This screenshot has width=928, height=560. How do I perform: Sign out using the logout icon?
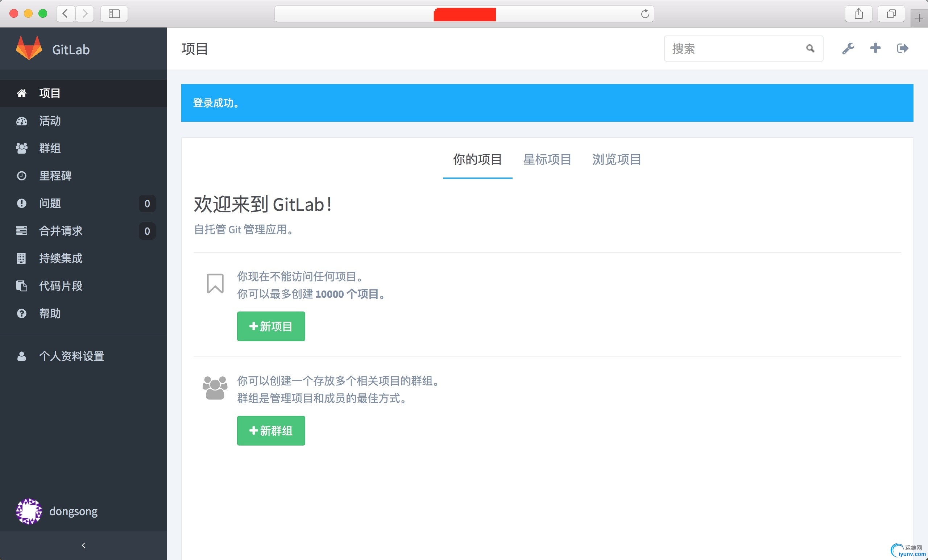(903, 48)
